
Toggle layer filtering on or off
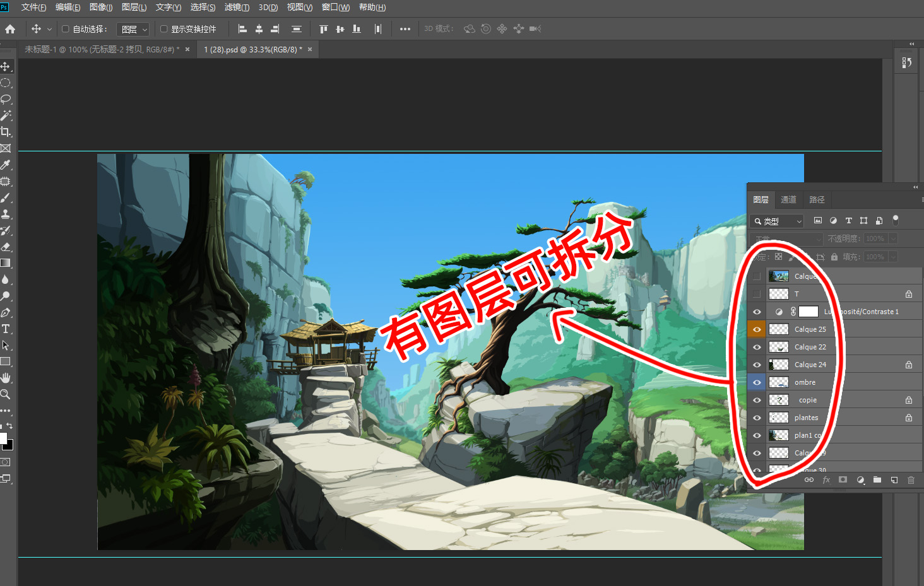895,220
